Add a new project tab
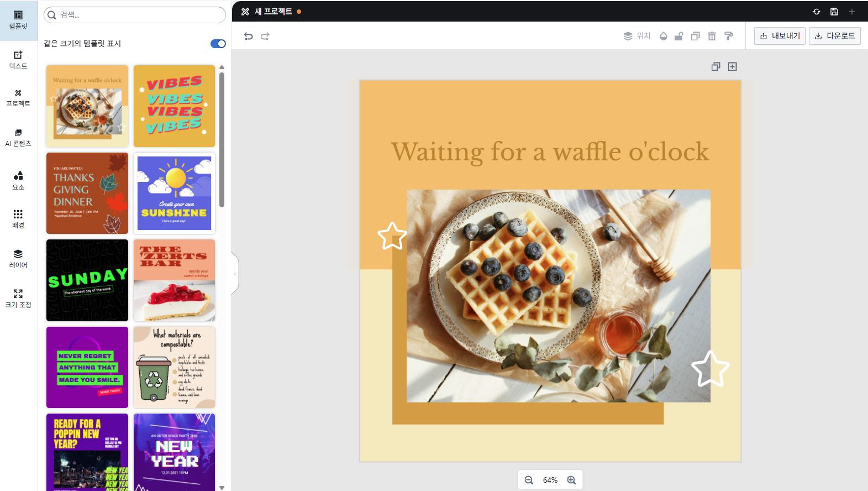 (x=852, y=12)
